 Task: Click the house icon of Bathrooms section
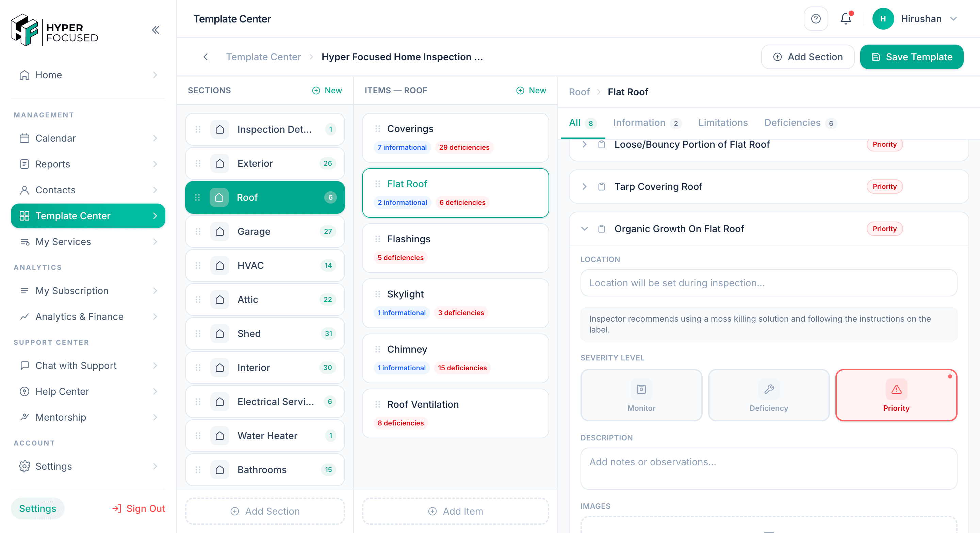[x=219, y=469]
